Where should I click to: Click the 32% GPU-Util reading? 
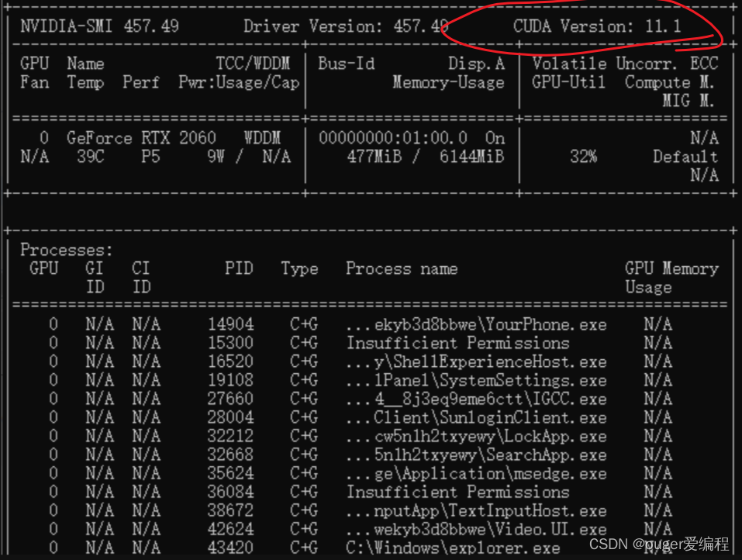pyautogui.click(x=583, y=156)
